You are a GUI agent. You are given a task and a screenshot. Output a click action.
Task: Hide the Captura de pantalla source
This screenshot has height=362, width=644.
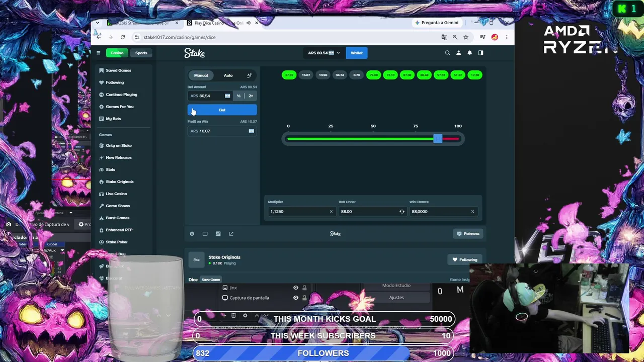click(296, 298)
